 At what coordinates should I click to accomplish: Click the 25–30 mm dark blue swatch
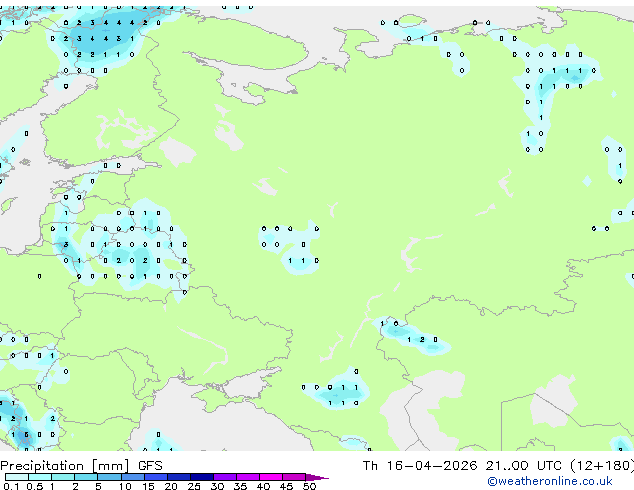(x=201, y=477)
